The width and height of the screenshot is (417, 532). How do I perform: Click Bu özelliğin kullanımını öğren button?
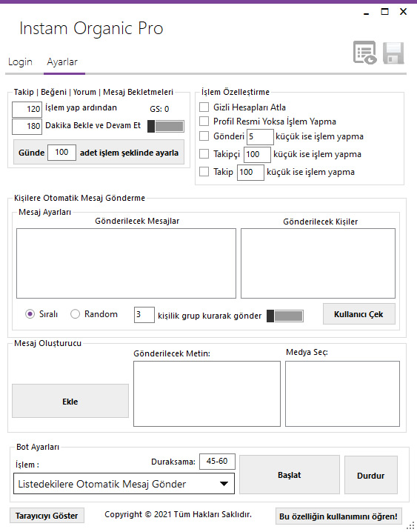[338, 516]
